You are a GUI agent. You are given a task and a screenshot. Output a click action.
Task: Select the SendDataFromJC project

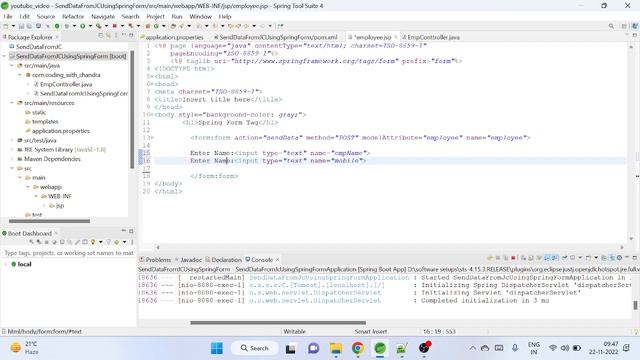click(39, 47)
